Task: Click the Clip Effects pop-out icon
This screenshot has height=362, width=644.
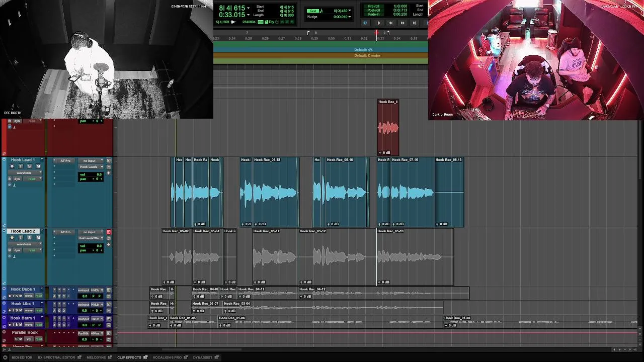Action: click(145, 357)
